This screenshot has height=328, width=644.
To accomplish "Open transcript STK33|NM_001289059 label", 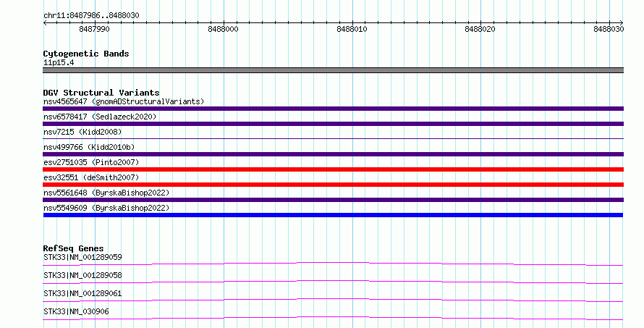I will click(x=82, y=257).
